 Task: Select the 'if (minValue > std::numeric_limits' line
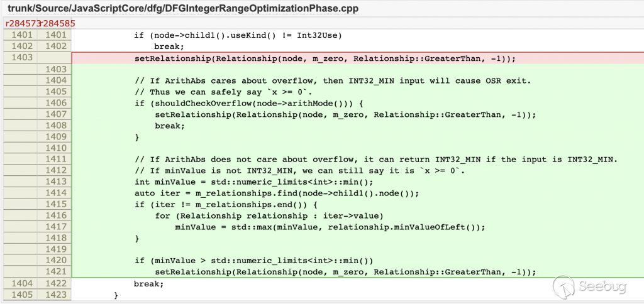(x=253, y=260)
